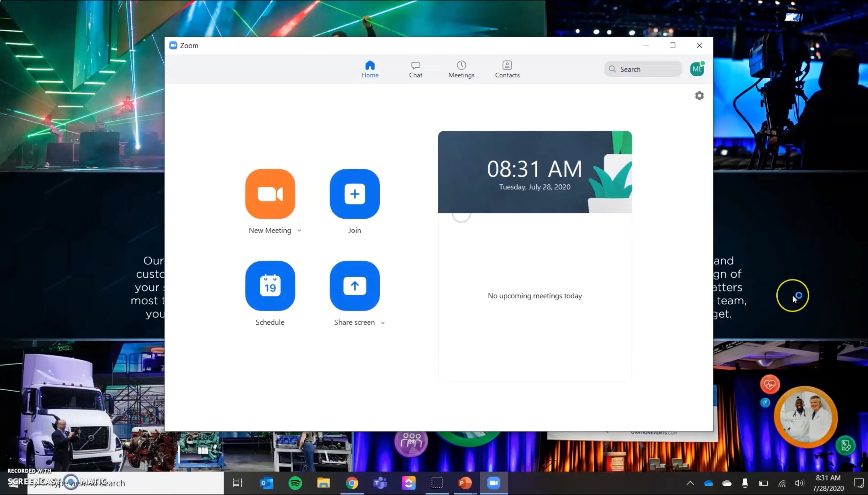Expand the New Meeting options chevron
The height and width of the screenshot is (495, 868).
coord(299,231)
